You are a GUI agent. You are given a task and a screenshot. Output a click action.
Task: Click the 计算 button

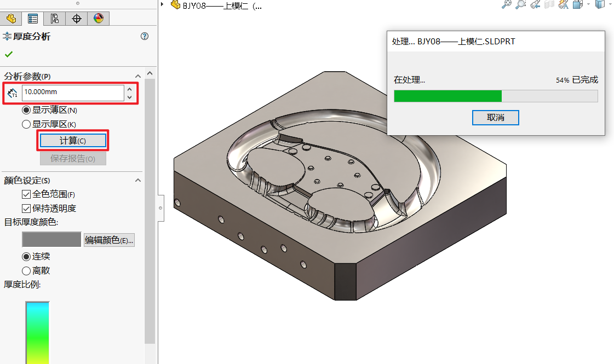[x=72, y=141]
